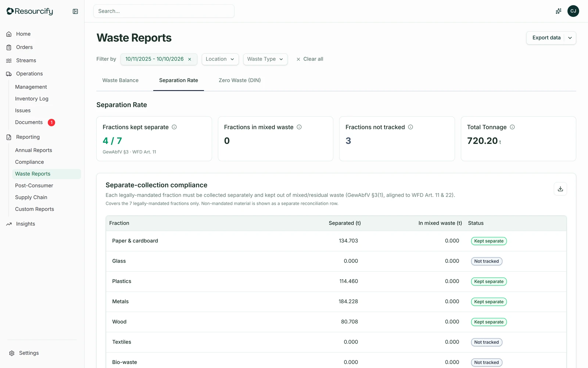Click the Export data button
The image size is (588, 368).
tap(546, 38)
